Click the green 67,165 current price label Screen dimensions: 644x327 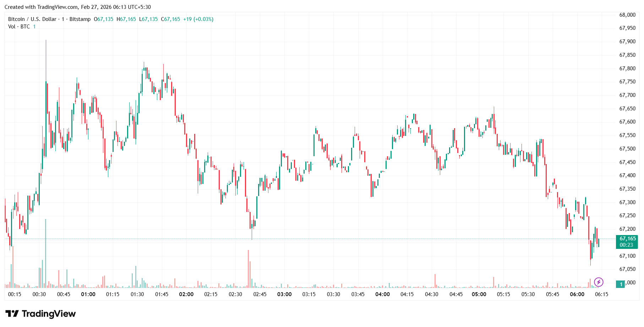click(627, 239)
